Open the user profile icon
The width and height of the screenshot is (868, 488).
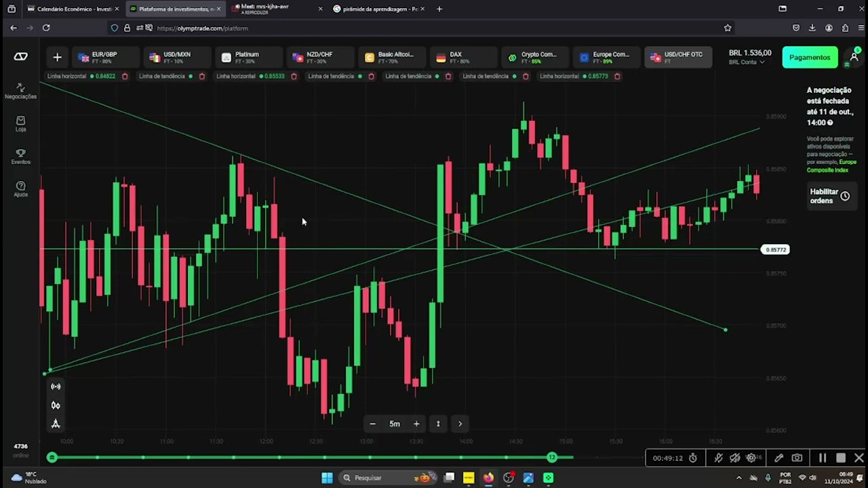pos(854,57)
